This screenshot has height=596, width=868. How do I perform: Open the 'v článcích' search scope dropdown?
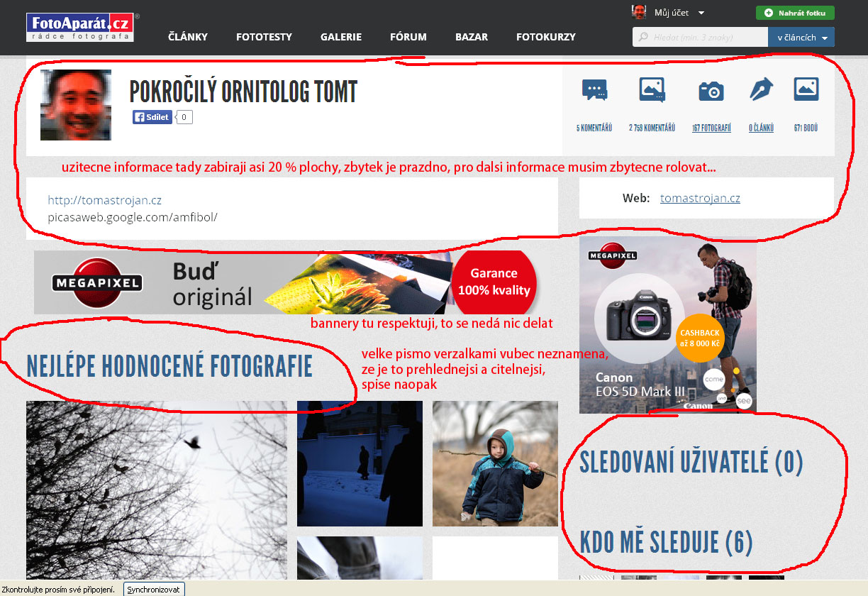click(801, 37)
